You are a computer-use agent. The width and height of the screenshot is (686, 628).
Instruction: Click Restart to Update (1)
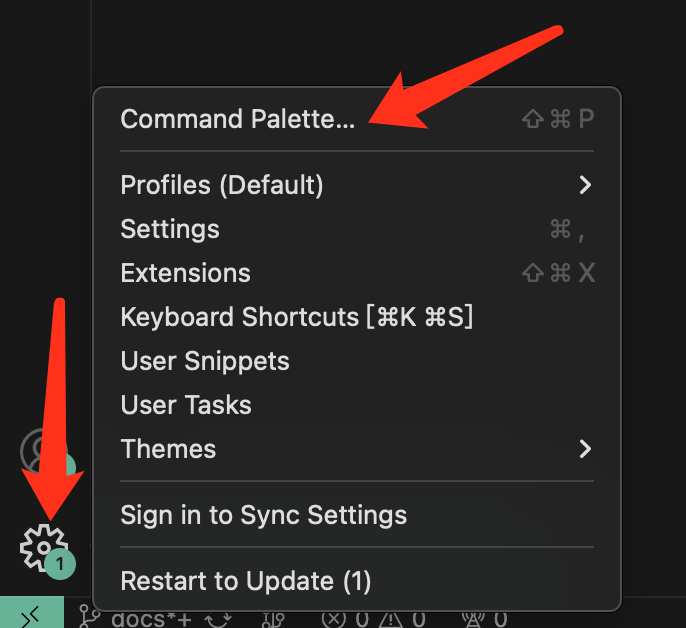point(245,581)
